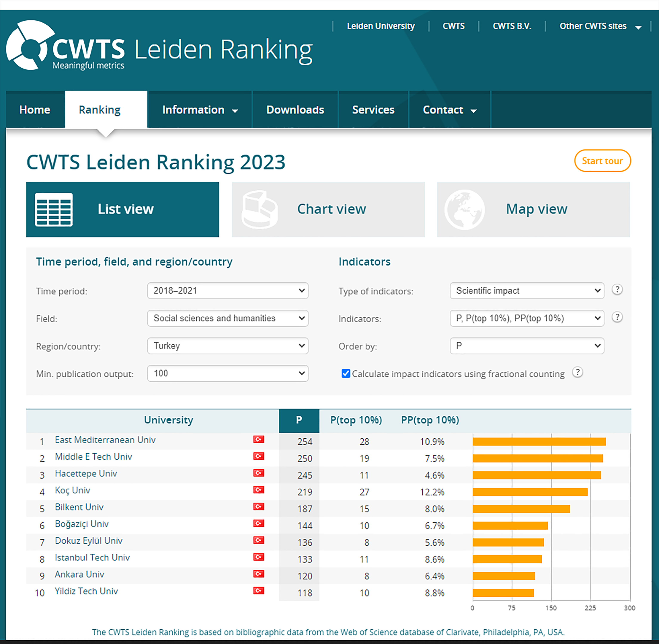
Task: Expand the Field dropdown
Action: [x=228, y=318]
